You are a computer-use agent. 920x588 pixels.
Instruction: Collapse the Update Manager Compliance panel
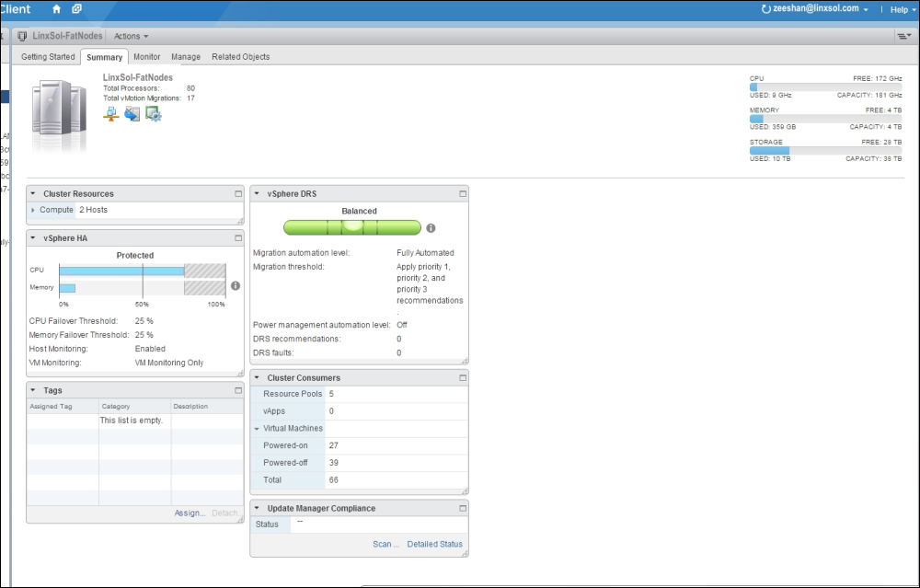tap(257, 508)
